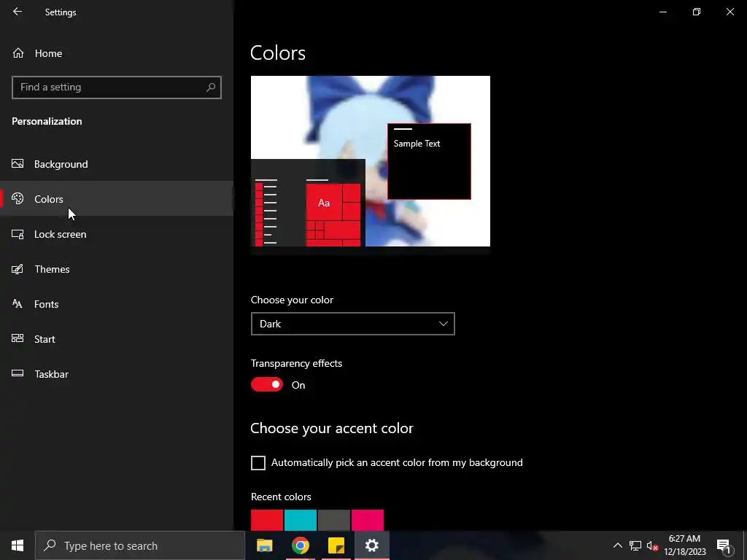Screen dimensions: 747x560
Task: Focus the Find a setting search box
Action: (x=117, y=87)
